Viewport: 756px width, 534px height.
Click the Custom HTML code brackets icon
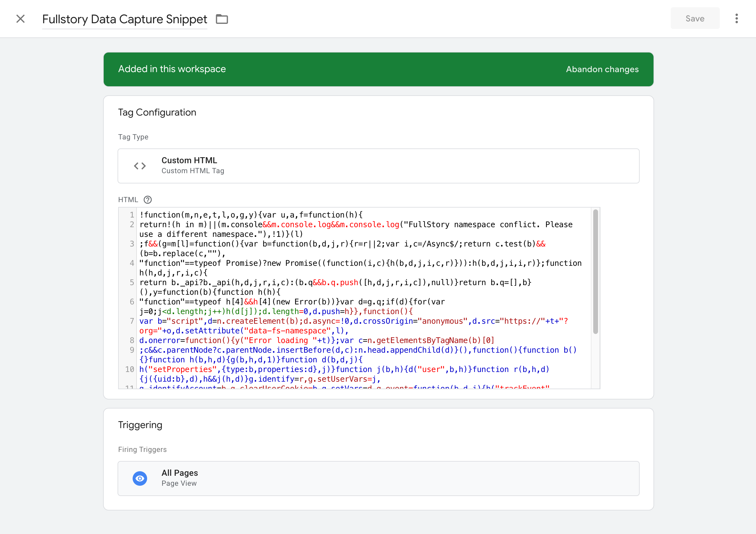coord(140,166)
